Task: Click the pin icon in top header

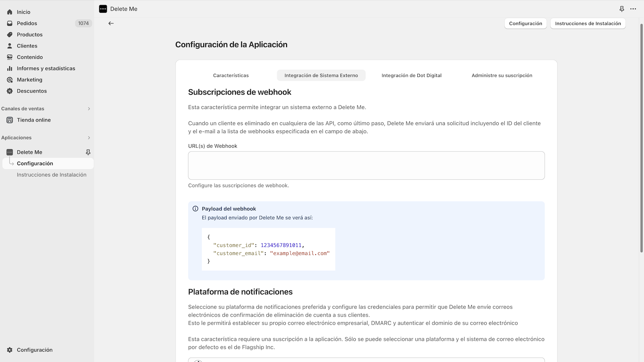Action: (622, 9)
